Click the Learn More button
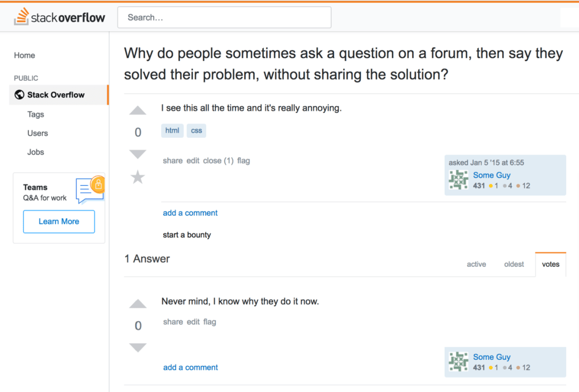The height and width of the screenshot is (392, 579). click(x=59, y=222)
